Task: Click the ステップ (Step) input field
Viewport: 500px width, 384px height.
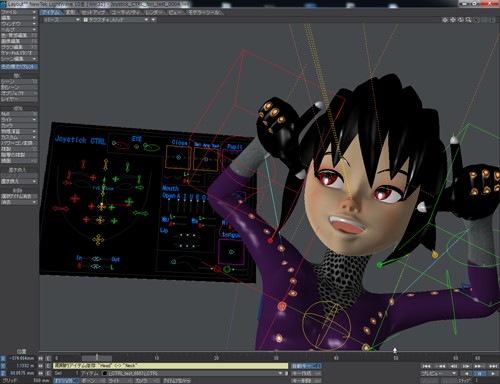Action: [487, 381]
